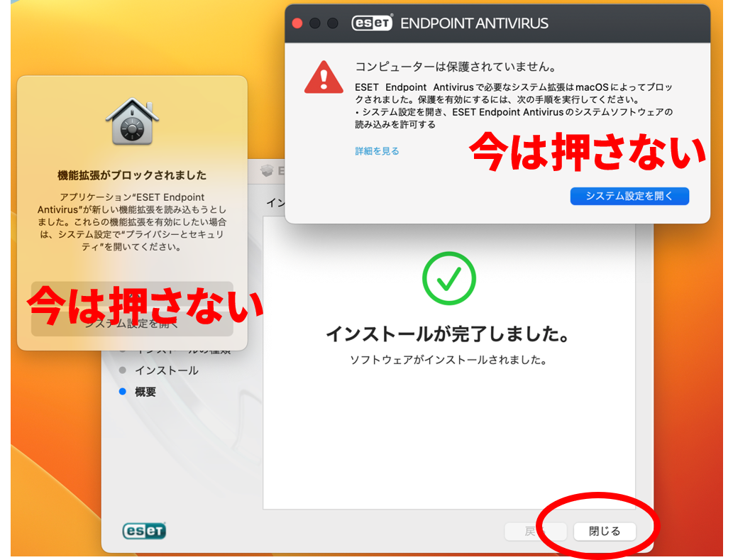Click the security house lock icon
Screen dimensions: 733x560
[132, 121]
